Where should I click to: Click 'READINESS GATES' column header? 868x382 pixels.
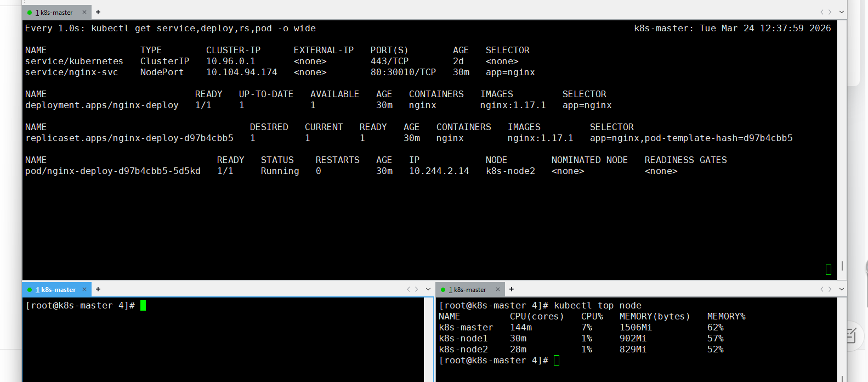coord(686,160)
